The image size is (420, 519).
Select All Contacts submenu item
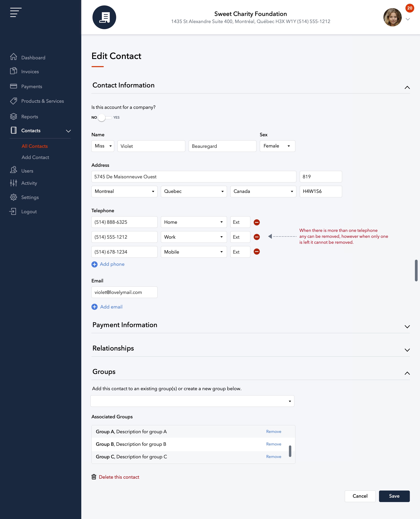click(35, 146)
